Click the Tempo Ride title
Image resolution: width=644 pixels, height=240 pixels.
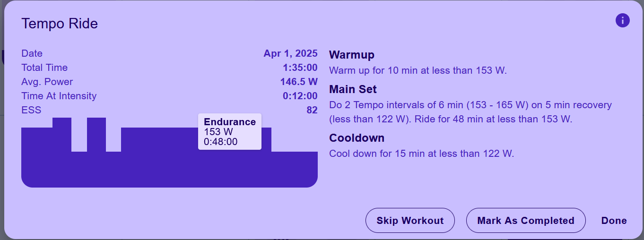60,24
